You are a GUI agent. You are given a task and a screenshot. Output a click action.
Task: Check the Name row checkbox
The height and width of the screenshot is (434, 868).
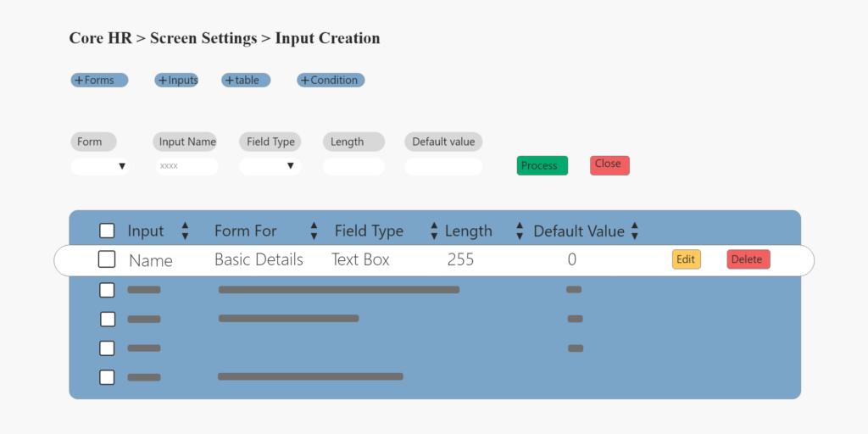[x=107, y=259]
